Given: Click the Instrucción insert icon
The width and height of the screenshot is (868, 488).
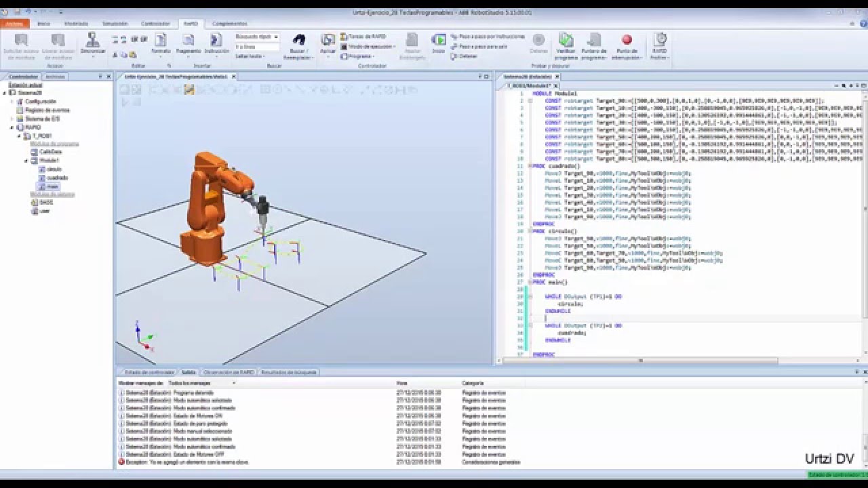Looking at the screenshot, I should point(216,41).
